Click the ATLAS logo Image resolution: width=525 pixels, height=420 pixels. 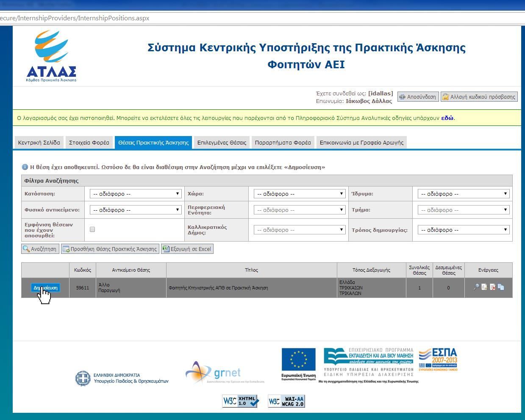coord(51,56)
